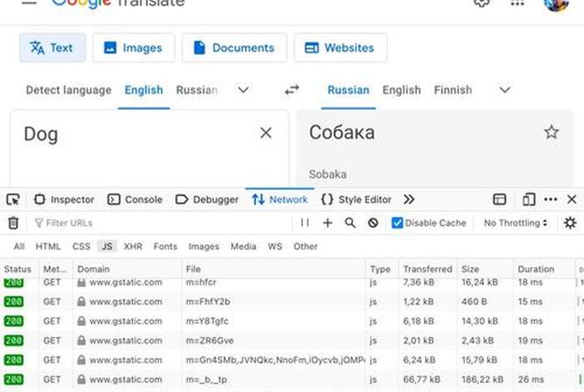This screenshot has height=392, width=584.
Task: Click the lock icon in m=FhfY2b row
Action: [x=81, y=301]
